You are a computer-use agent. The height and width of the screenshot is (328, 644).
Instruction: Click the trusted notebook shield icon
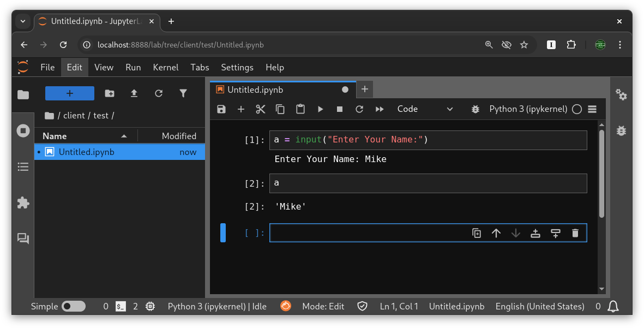pyautogui.click(x=362, y=306)
